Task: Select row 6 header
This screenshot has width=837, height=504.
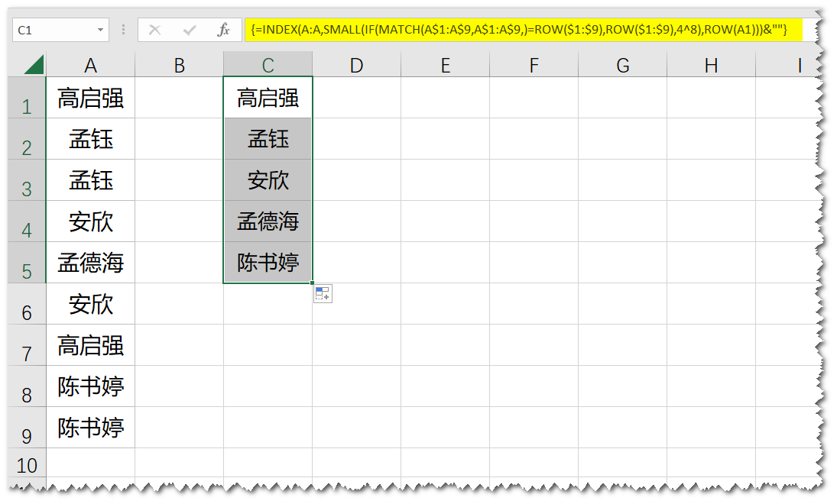Action: 27,303
